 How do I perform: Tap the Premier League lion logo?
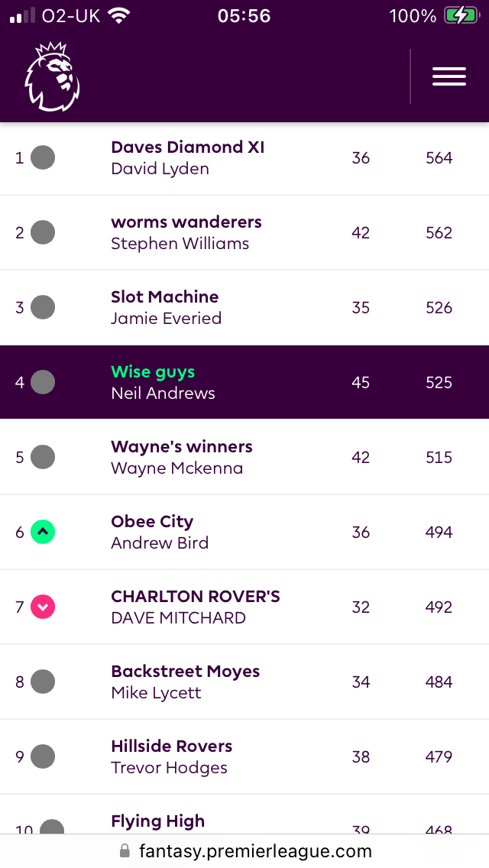click(52, 76)
